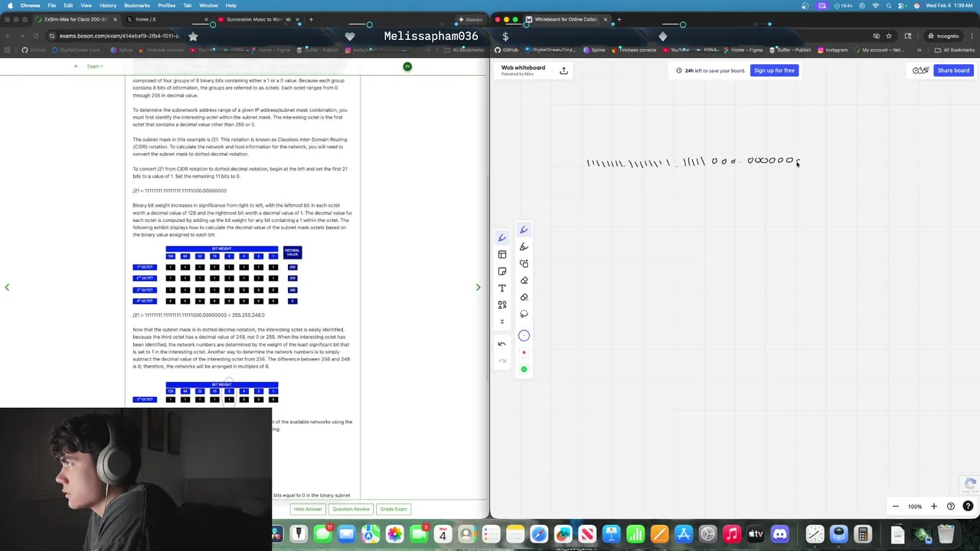
Task: Click the Hide Answer button
Action: point(308,509)
